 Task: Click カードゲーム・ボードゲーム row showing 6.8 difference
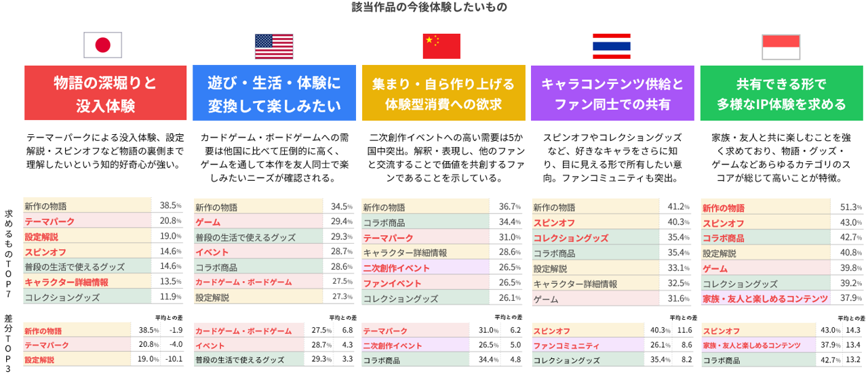click(274, 331)
